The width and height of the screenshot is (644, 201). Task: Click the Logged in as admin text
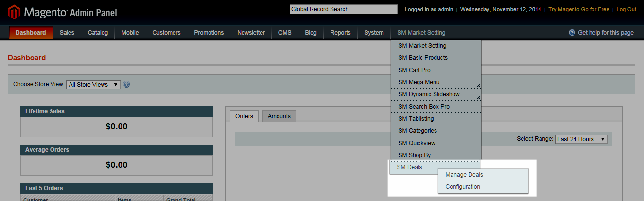point(429,9)
